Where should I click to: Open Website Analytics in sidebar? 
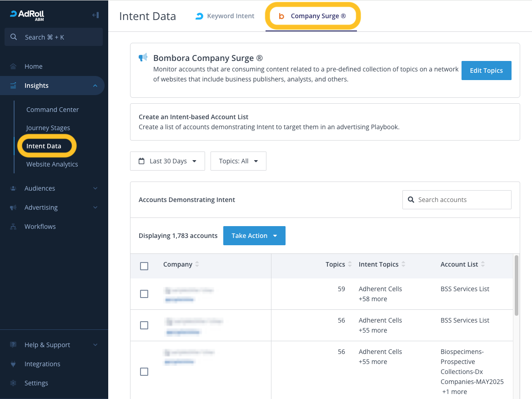[x=52, y=164]
